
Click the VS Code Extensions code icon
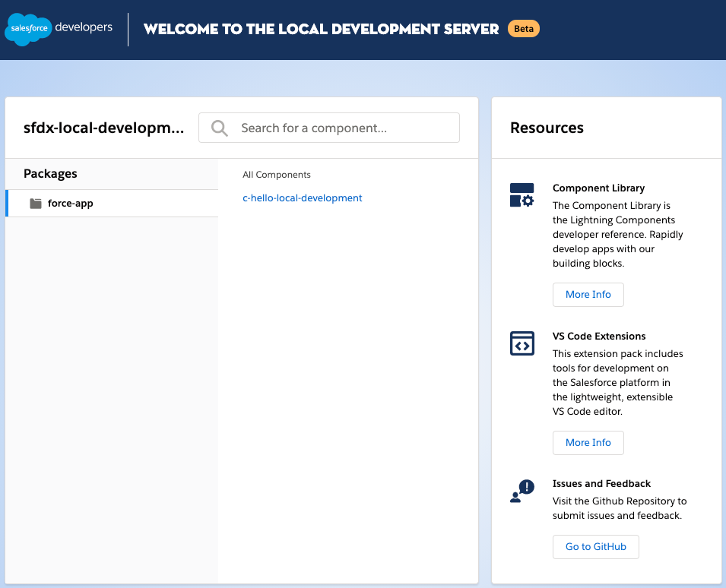click(522, 343)
